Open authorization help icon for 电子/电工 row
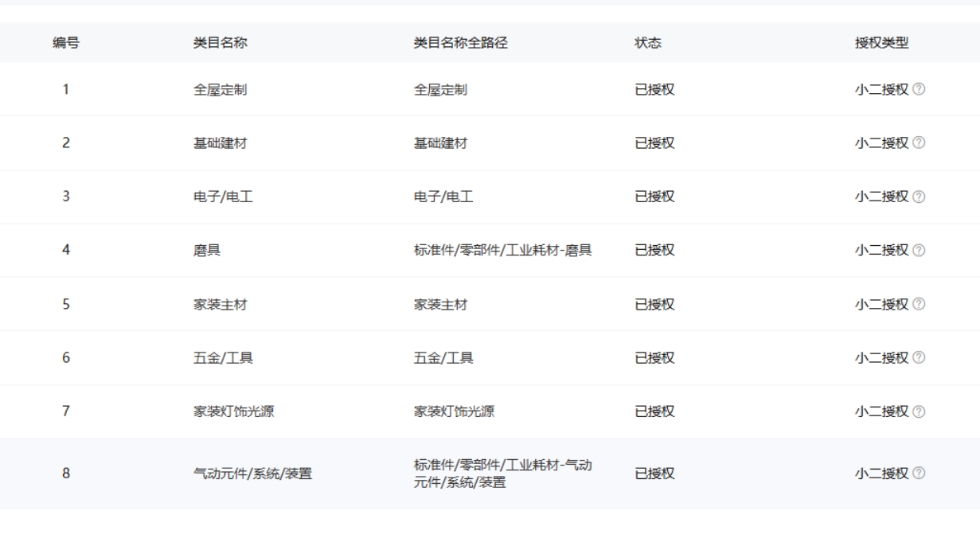This screenshot has height=534, width=980. pyautogui.click(x=920, y=197)
